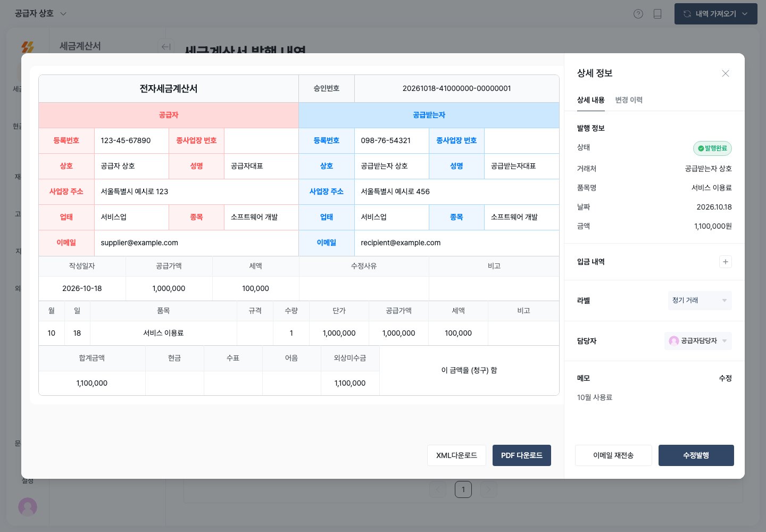Click the 작성일자 value 2026-10-18
This screenshot has height=532, width=766.
(82, 288)
